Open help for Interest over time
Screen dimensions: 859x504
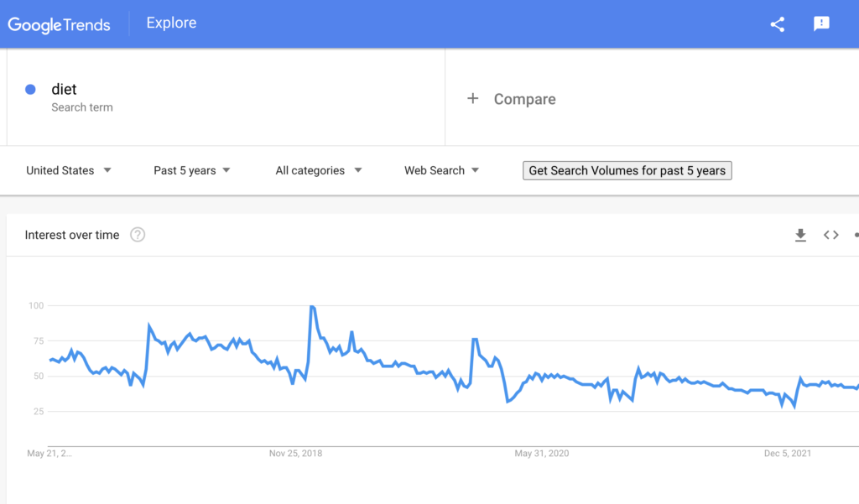coord(138,235)
